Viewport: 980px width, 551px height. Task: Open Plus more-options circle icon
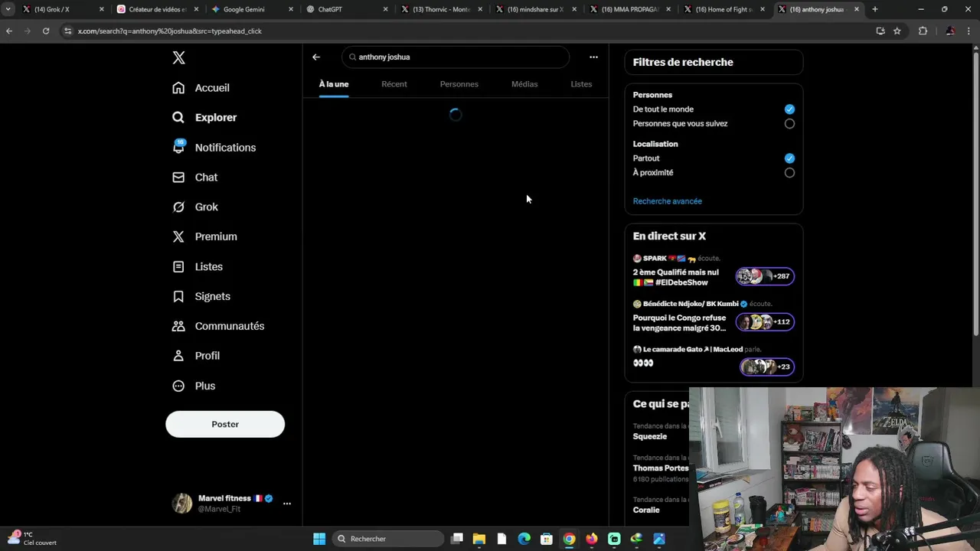178,386
